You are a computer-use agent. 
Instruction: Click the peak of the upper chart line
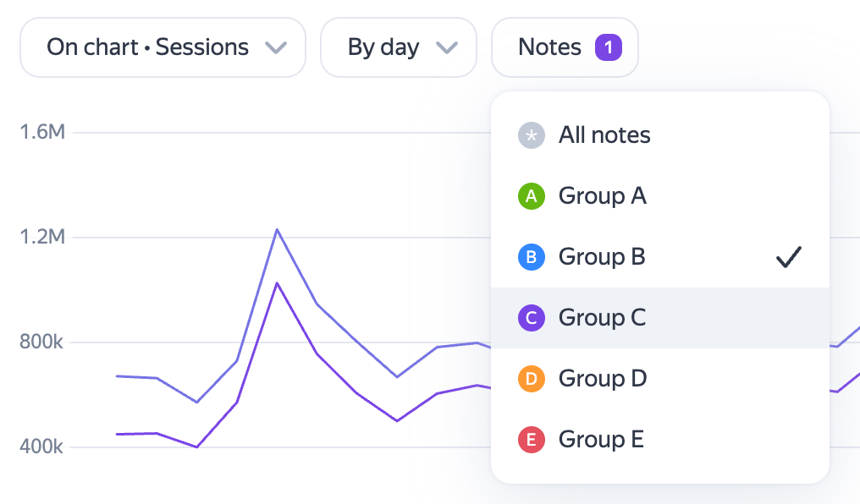coord(277,229)
